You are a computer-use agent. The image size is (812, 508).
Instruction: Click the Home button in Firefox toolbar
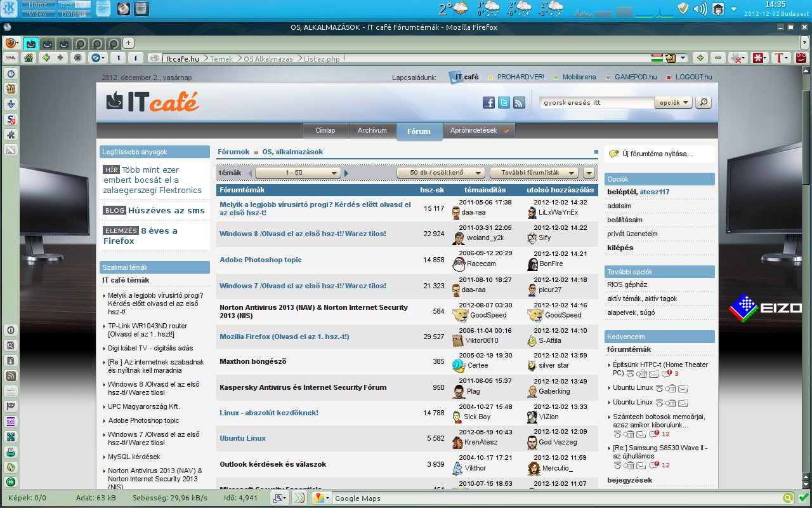point(28,58)
